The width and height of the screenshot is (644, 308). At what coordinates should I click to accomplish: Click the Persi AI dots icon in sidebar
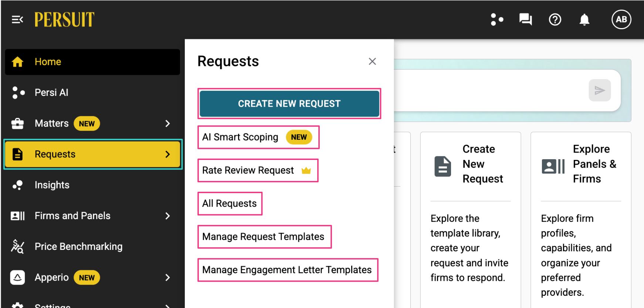click(18, 93)
